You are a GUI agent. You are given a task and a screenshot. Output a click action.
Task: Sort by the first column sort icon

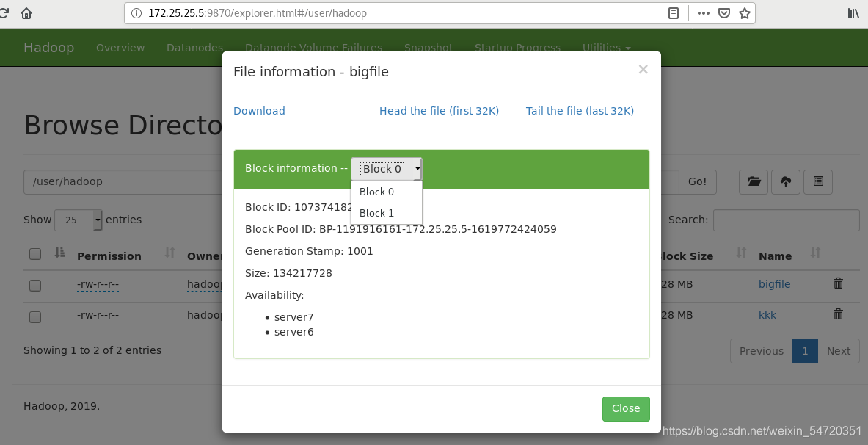point(60,253)
